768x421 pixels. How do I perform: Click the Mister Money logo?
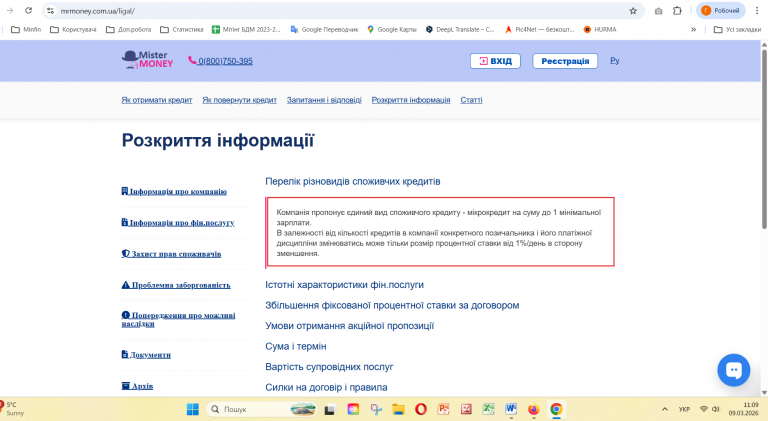click(147, 60)
